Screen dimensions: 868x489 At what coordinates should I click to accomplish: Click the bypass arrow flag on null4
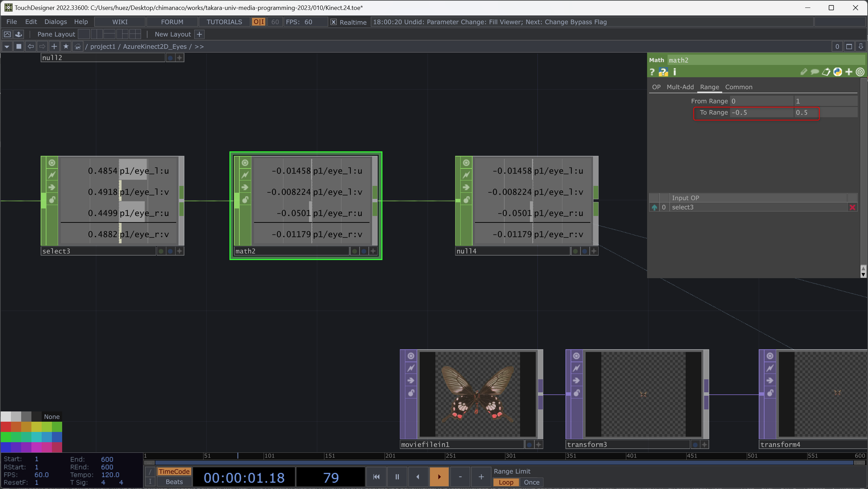[466, 187]
